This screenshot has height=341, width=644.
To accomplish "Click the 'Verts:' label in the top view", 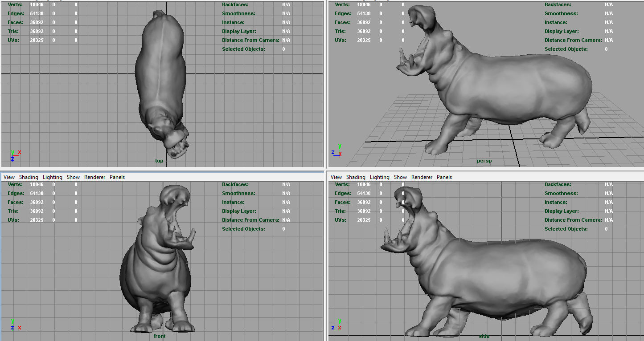I will tap(14, 4).
